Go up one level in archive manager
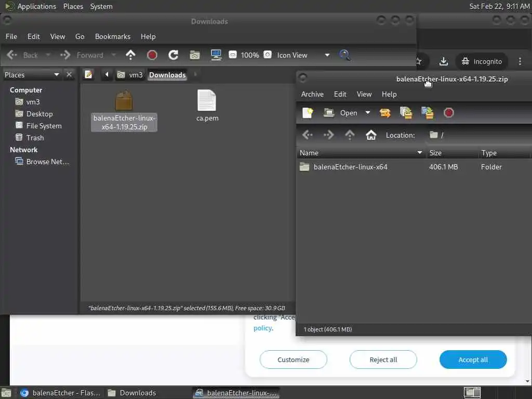532x399 pixels. 350,135
